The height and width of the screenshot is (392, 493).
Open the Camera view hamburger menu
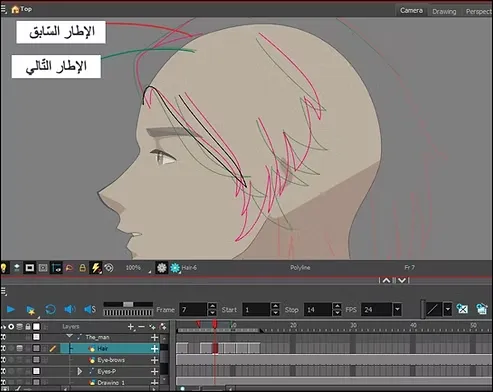click(4, 9)
